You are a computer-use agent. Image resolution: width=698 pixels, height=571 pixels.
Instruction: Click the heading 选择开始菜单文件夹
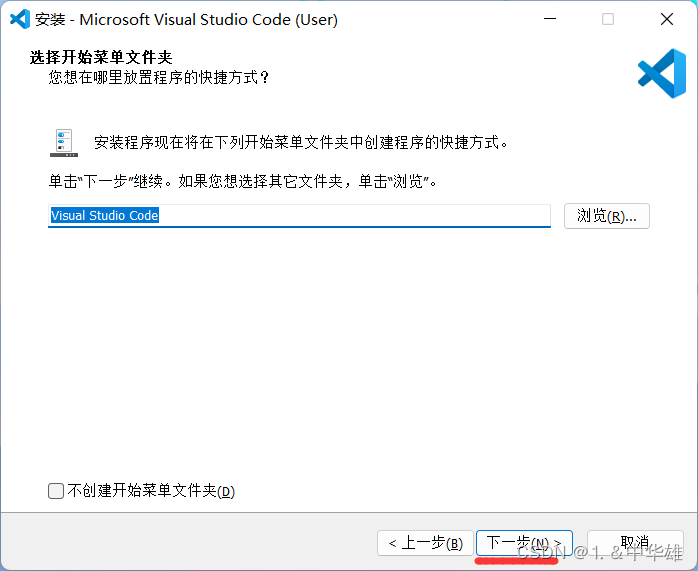[x=101, y=57]
